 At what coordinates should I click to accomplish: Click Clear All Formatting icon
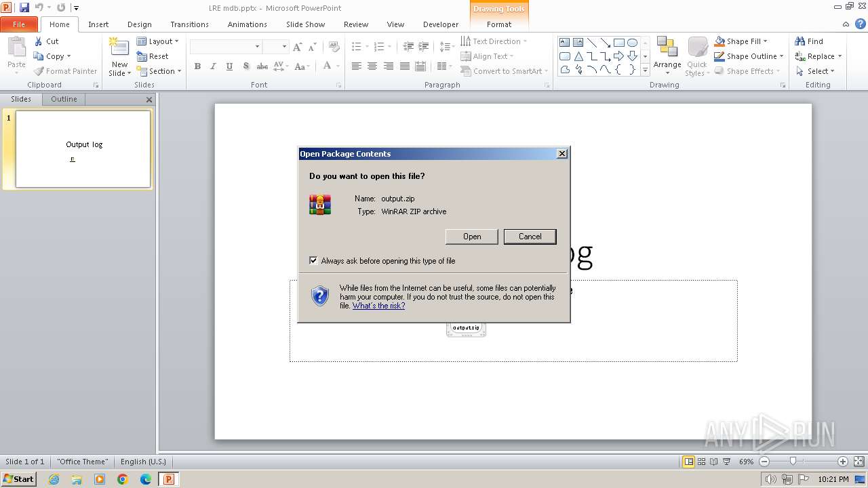[334, 47]
